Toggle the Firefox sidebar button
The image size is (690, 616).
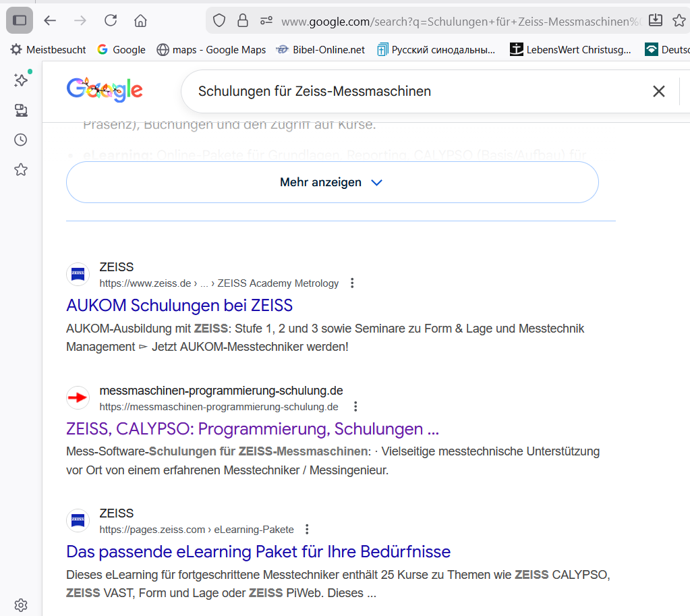click(x=20, y=20)
